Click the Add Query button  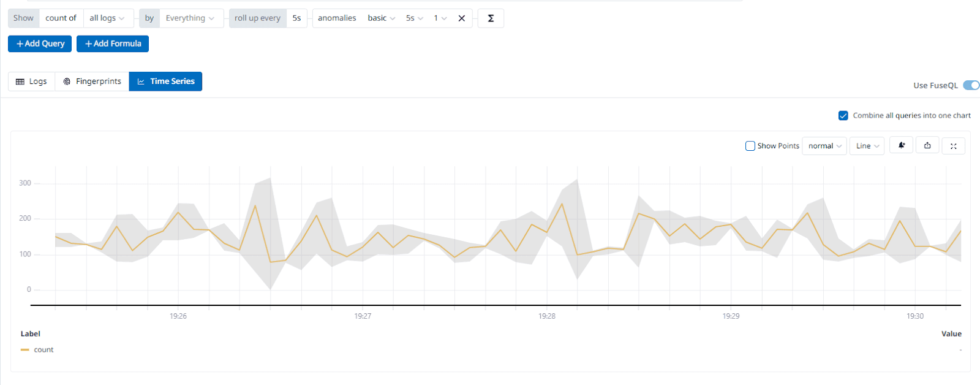(x=40, y=44)
